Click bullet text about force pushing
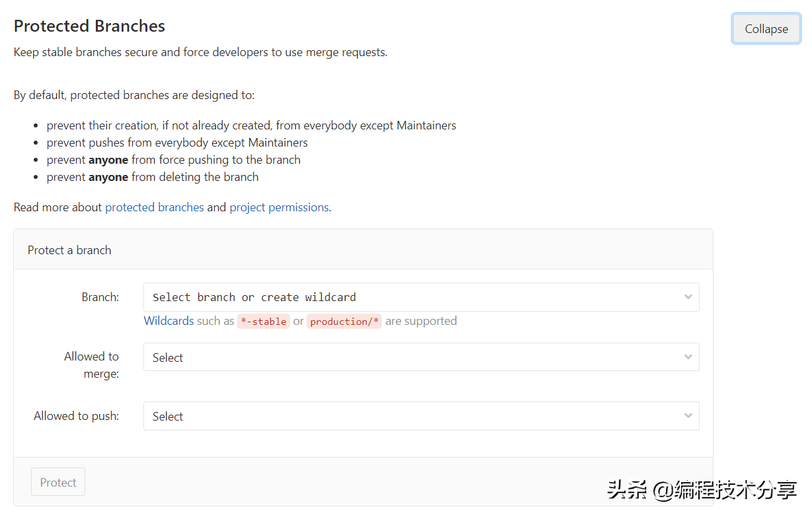812x515 pixels. [173, 160]
